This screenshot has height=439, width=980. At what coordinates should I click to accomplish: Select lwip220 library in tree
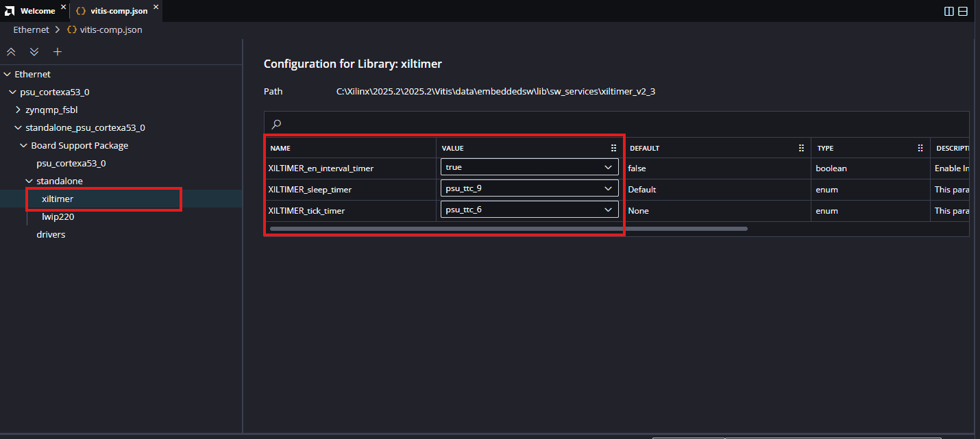tap(58, 216)
